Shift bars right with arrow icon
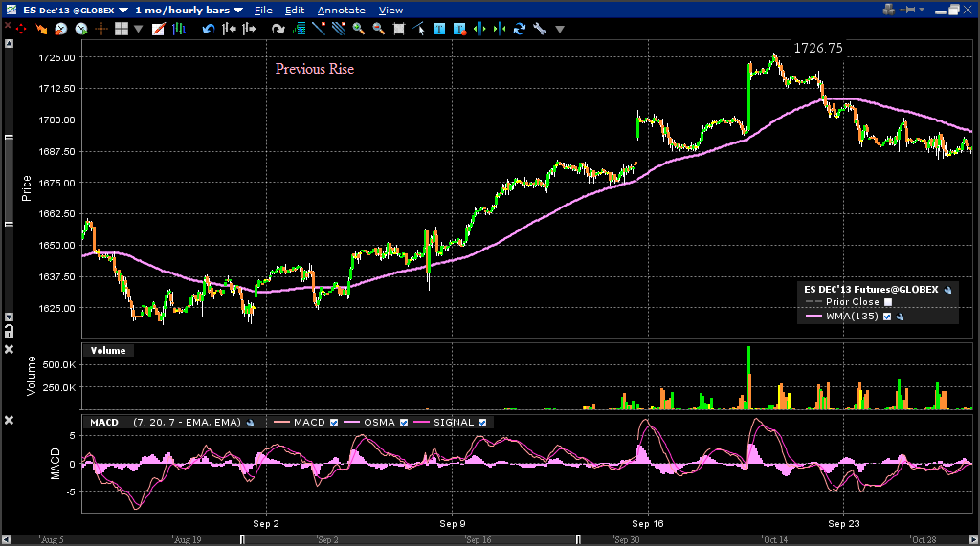Viewport: 980px width, 546px height. (249, 29)
